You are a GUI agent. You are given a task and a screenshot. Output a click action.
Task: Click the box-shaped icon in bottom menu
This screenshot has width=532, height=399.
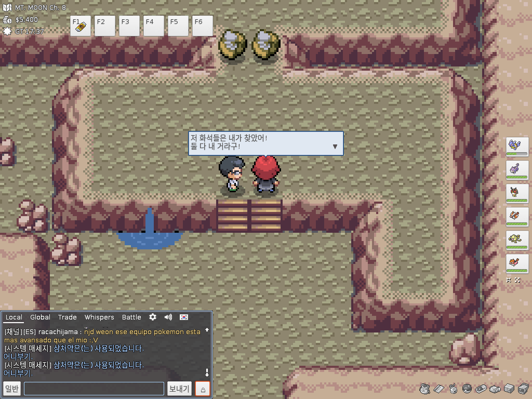[509, 388]
